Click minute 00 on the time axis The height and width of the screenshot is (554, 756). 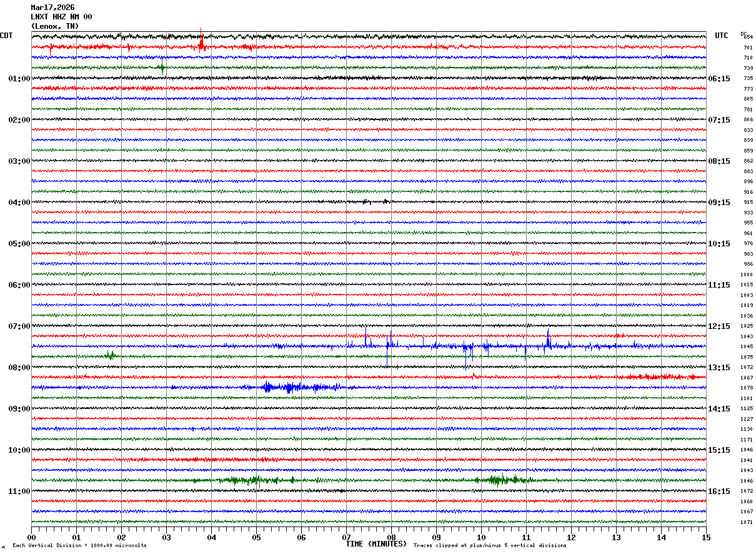32,537
